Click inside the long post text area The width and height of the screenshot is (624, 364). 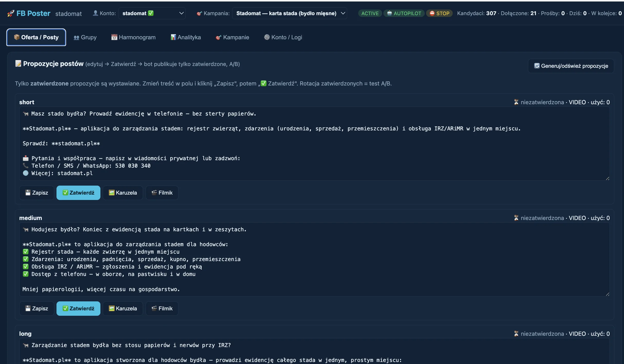[x=314, y=351]
